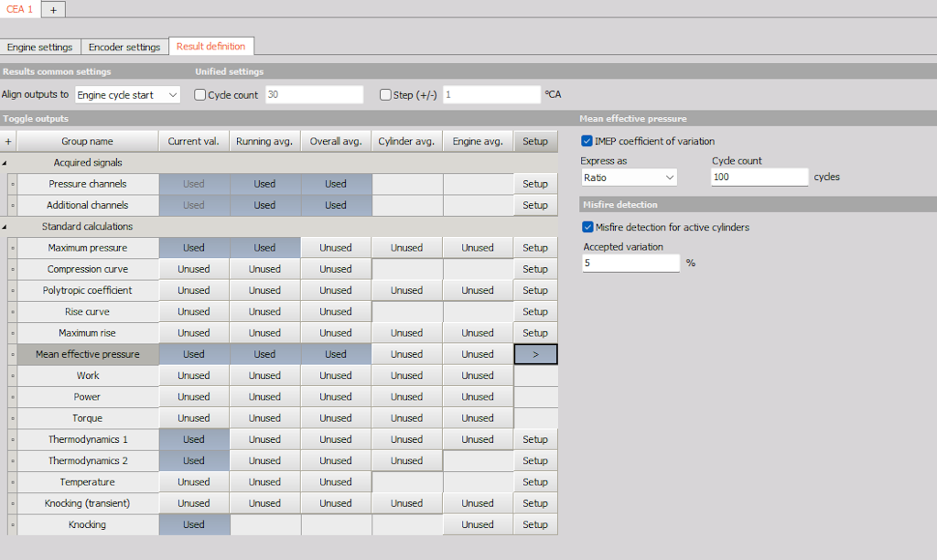This screenshot has width=937, height=560.
Task: Click the Step (+/-) value field
Action: [x=491, y=94]
